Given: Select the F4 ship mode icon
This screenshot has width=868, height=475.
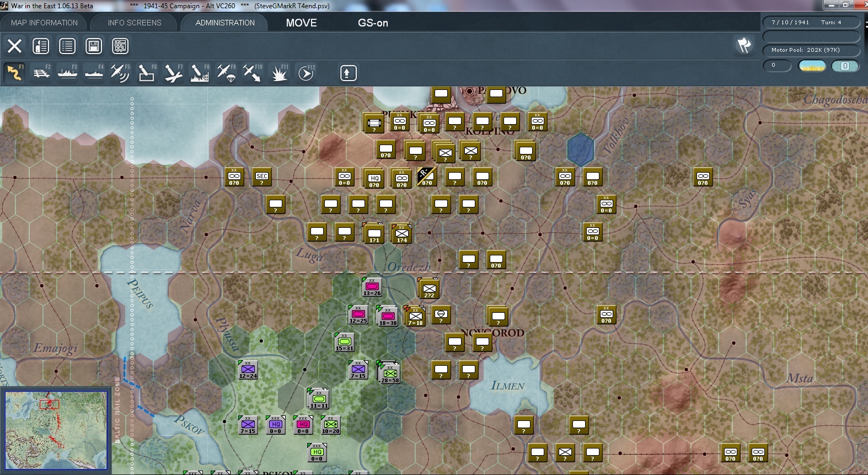Looking at the screenshot, I should tap(94, 73).
